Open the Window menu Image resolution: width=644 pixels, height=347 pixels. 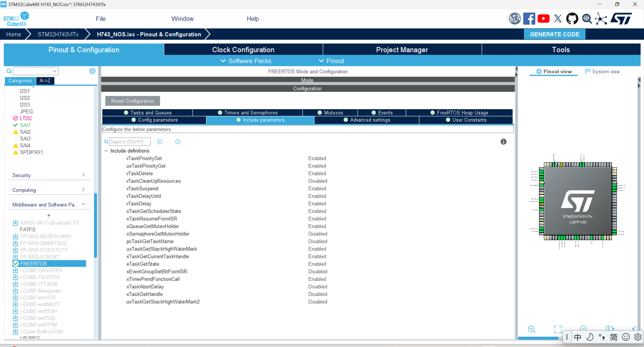pyautogui.click(x=182, y=19)
